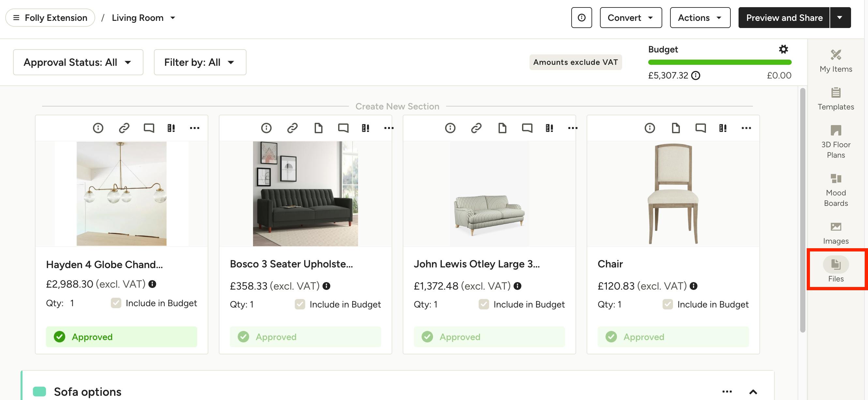This screenshot has width=868, height=400.
Task: Toggle Include in Budget for Bosco sofa
Action: tap(300, 304)
